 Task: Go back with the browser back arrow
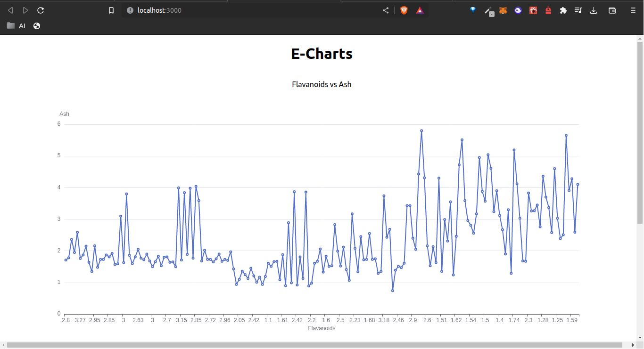10,10
